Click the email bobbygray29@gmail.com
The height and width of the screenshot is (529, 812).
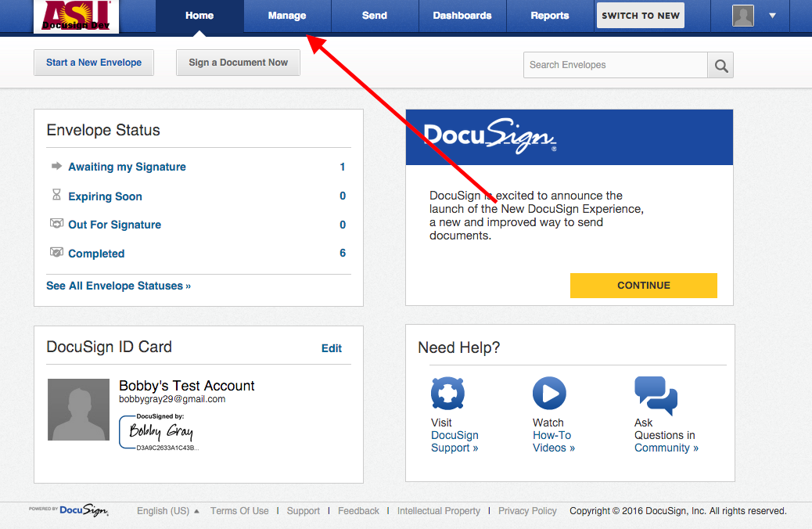coord(172,399)
